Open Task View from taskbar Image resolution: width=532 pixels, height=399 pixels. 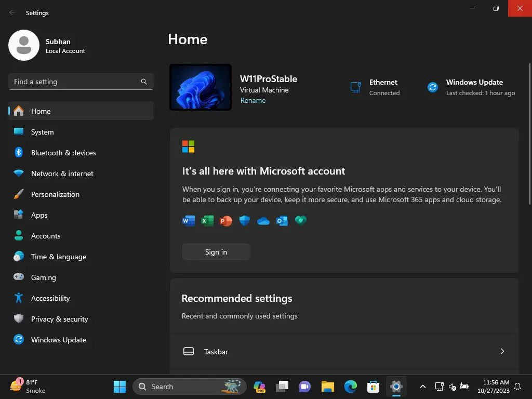282,387
